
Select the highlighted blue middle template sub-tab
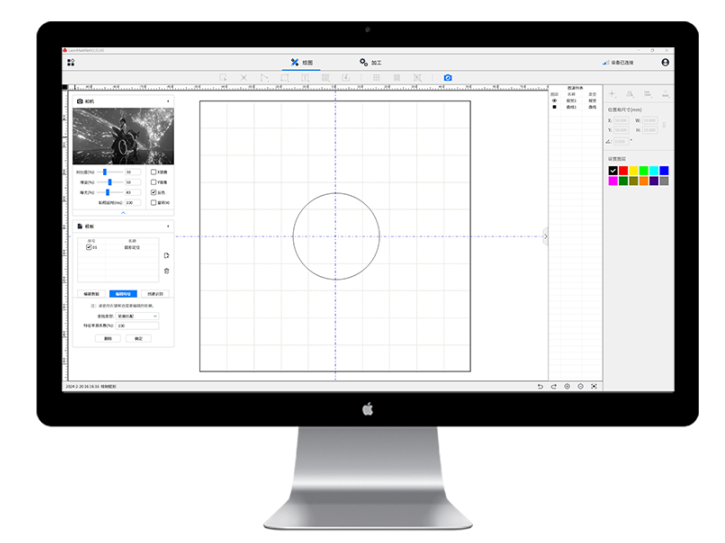point(123,294)
